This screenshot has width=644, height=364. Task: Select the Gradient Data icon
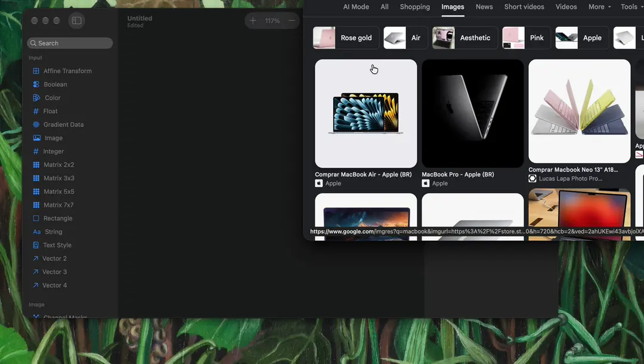pyautogui.click(x=36, y=125)
